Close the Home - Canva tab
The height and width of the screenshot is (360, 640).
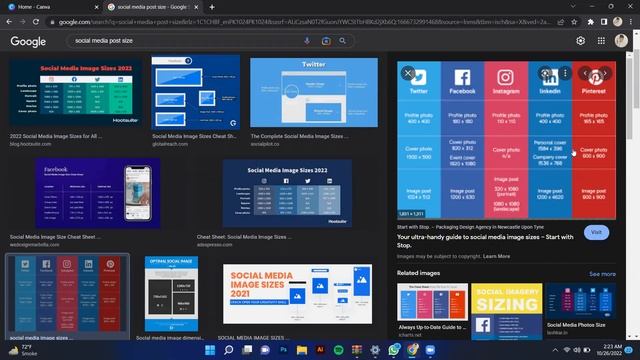click(x=96, y=7)
